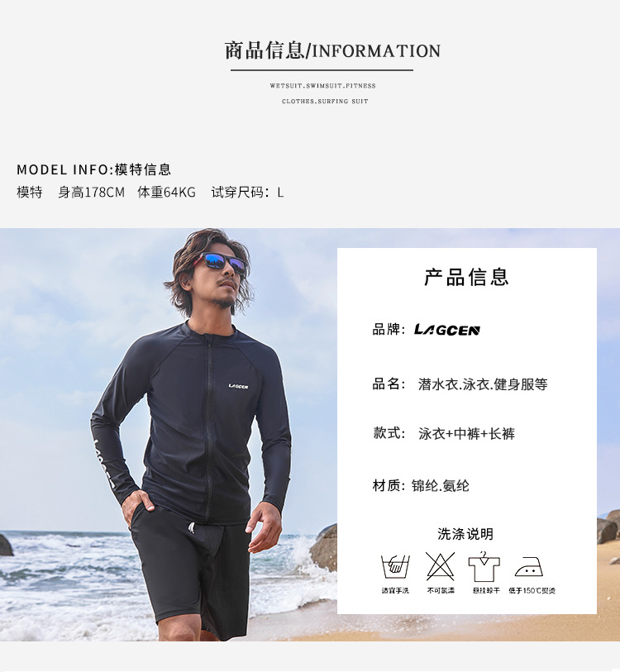Click the do-not-bleach crossed triangle icon
Image resolution: width=620 pixels, height=672 pixels.
tap(441, 566)
